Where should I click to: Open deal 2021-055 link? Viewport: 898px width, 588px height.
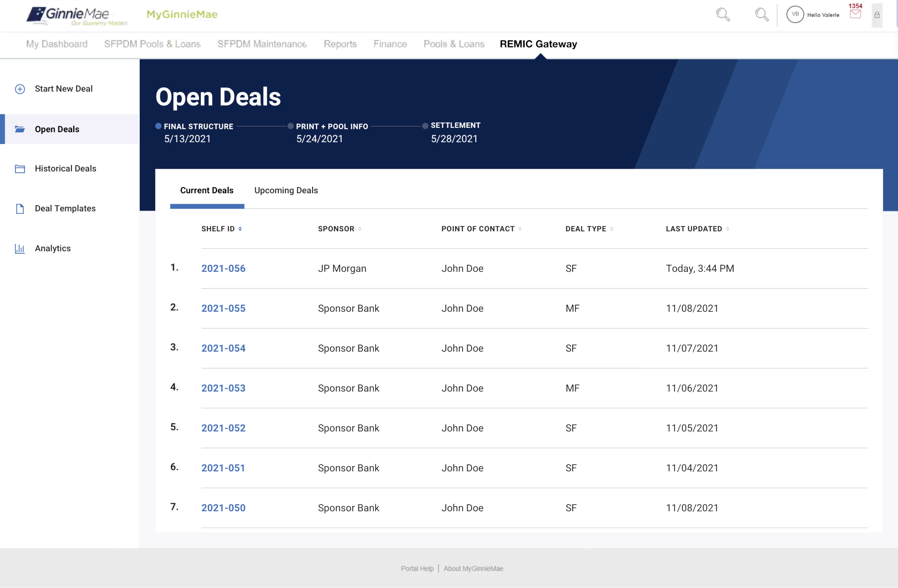223,309
